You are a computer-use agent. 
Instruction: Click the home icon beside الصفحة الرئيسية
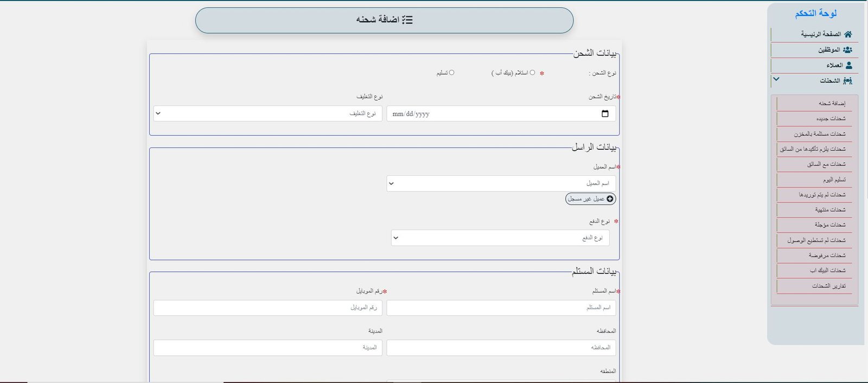848,34
